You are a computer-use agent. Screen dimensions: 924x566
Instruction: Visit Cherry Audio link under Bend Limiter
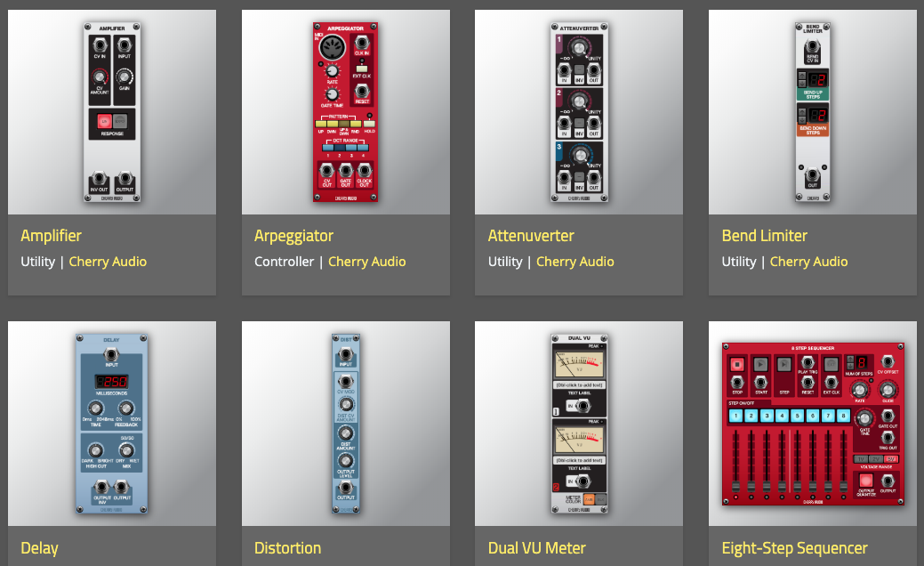[x=808, y=262]
